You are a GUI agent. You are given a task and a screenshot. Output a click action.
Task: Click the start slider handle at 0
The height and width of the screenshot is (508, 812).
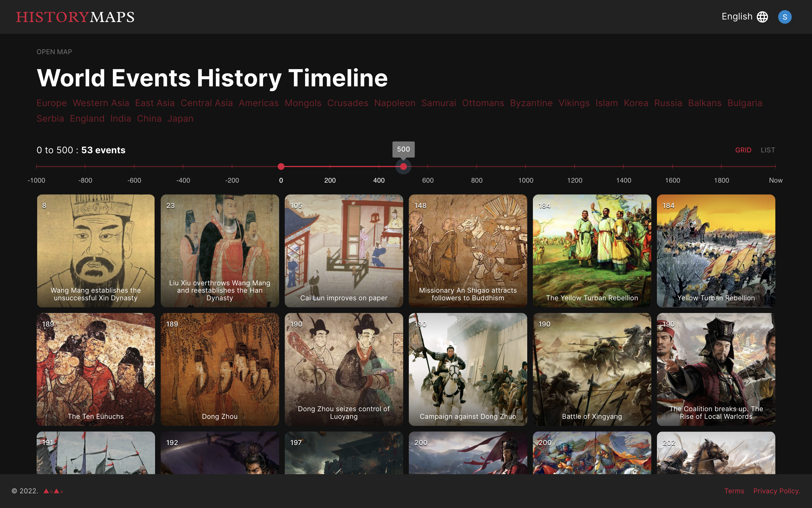[281, 166]
